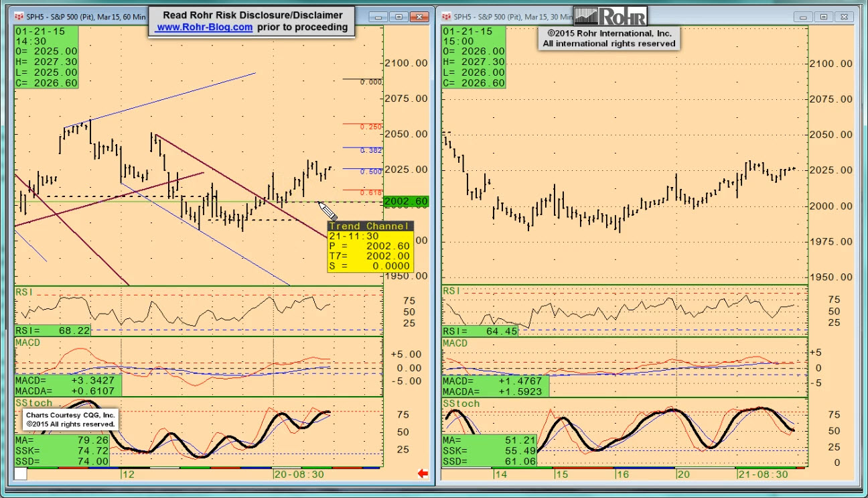Click the 21-08:30 date marker on right chart
The width and height of the screenshot is (868, 498).
point(762,474)
